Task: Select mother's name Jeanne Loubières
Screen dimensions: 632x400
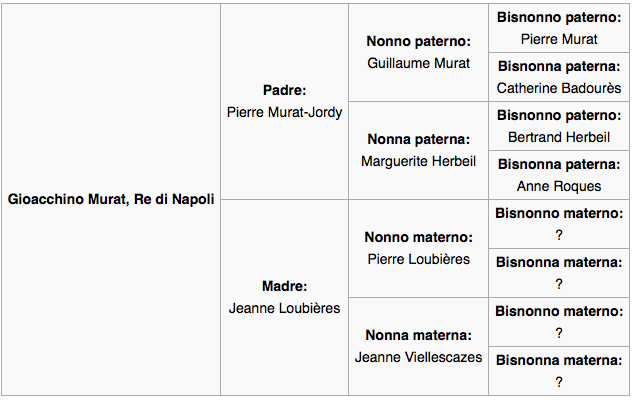Action: click(x=285, y=308)
